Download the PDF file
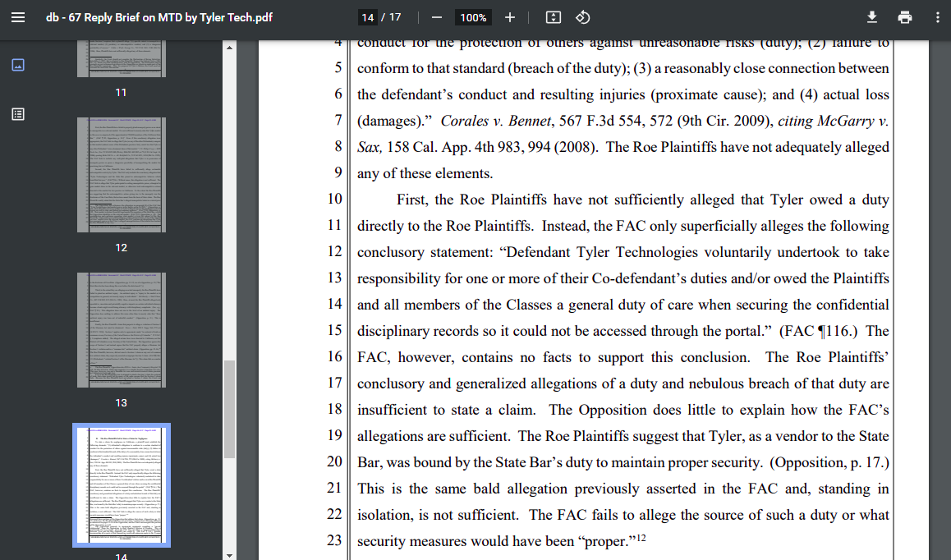 point(871,17)
